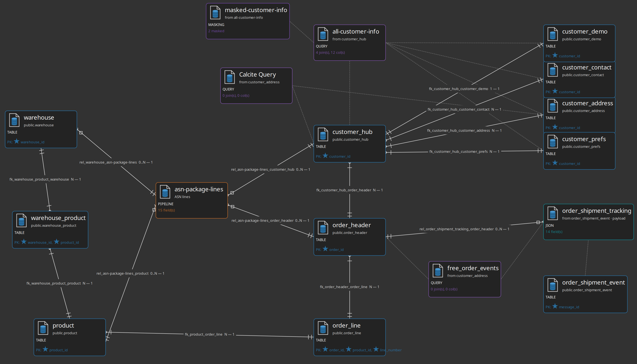The width and height of the screenshot is (637, 364).
Task: Click the customer_prefs table icon
Action: [553, 142]
